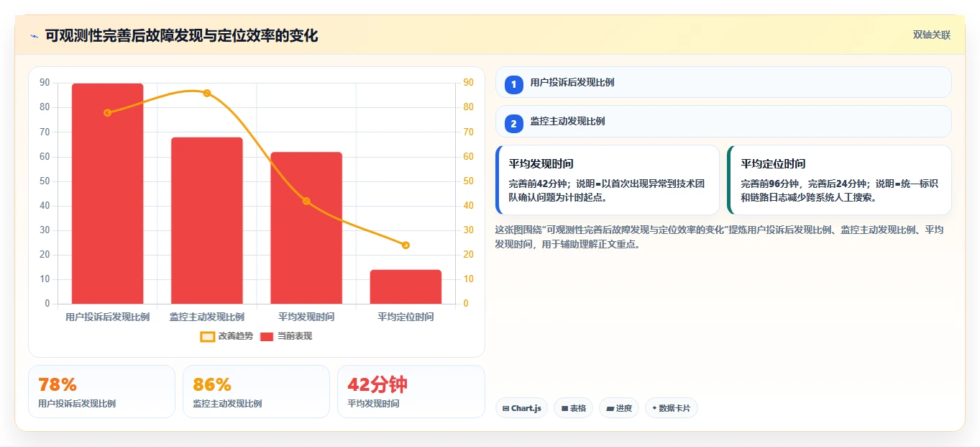Select the 86% stat card
The image size is (980, 447).
tap(256, 392)
